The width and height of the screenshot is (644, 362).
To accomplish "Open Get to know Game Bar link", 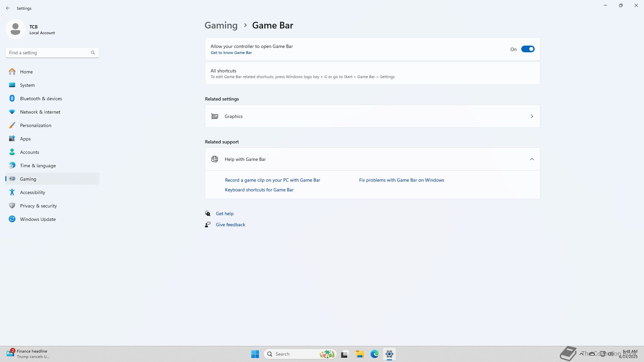I will coord(231,53).
